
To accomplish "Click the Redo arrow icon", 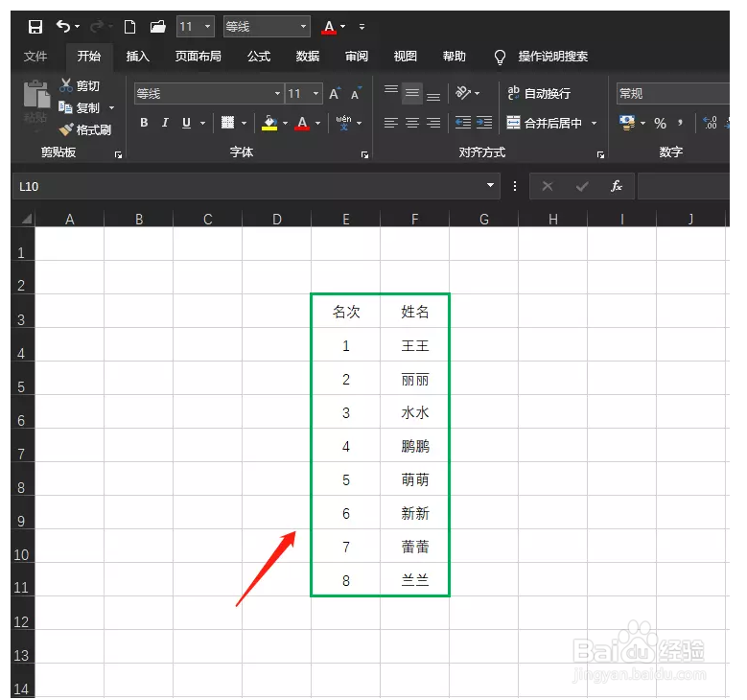I will coord(97,26).
